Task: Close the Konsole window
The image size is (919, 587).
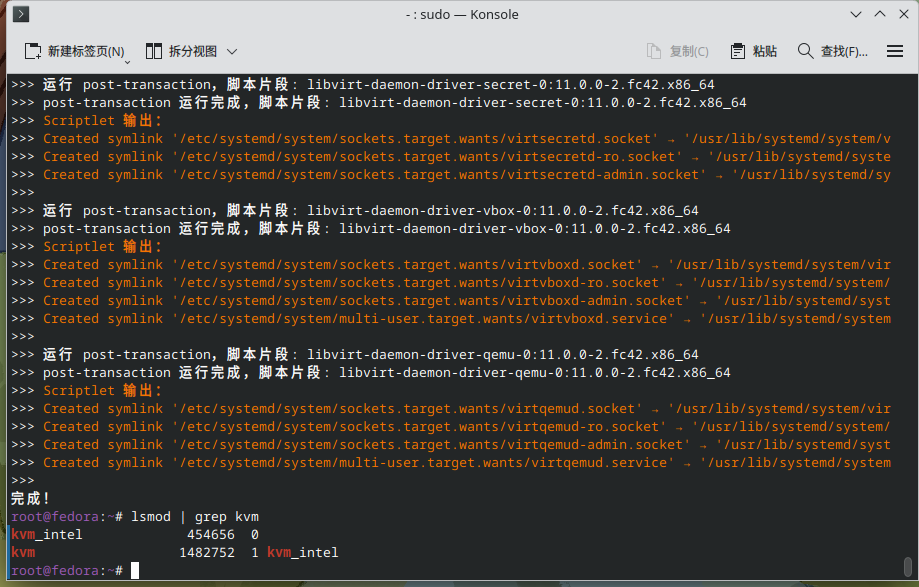Action: (x=904, y=14)
